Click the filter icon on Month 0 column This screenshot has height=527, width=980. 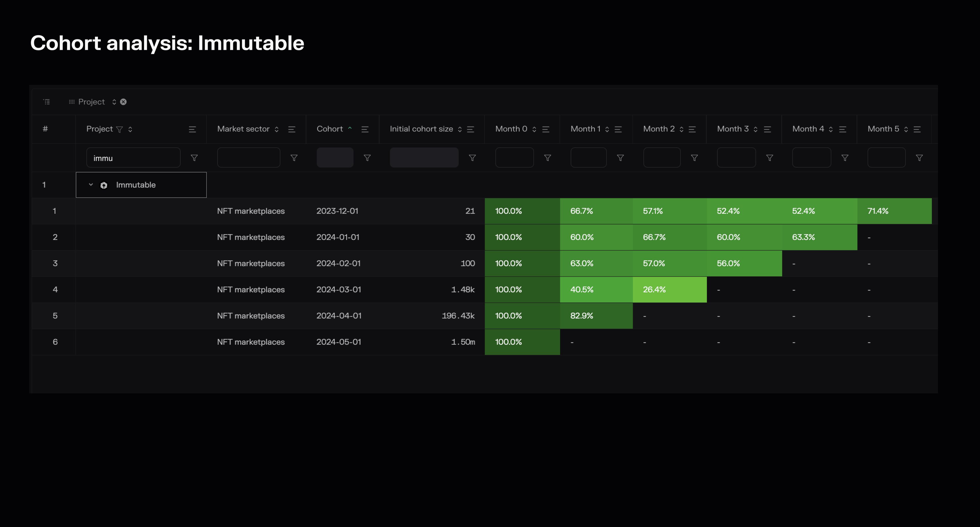click(547, 158)
